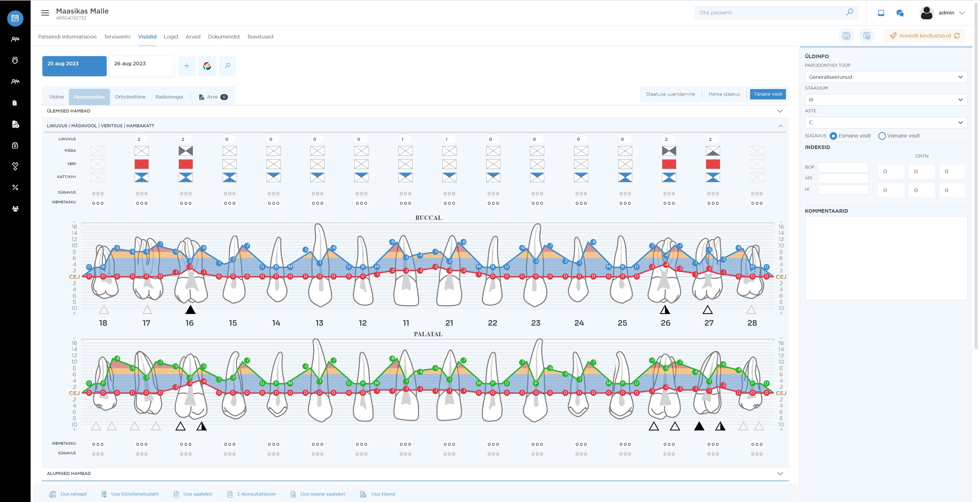This screenshot has width=980, height=502.
Task: Click the Kontrolli kindlustatust button
Action: click(925, 36)
